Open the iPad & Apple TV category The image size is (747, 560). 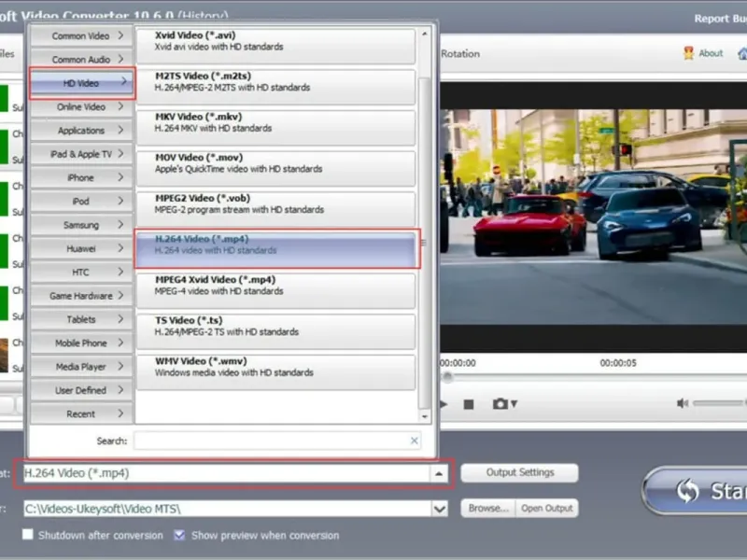pos(81,154)
